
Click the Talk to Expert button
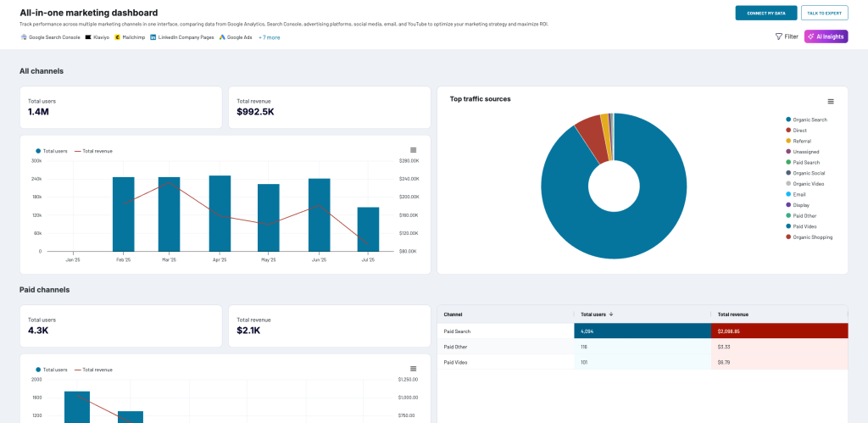[824, 13]
